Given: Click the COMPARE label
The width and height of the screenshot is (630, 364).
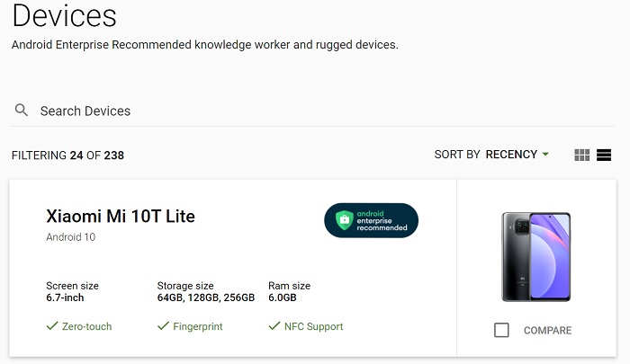Looking at the screenshot, I should click(547, 330).
